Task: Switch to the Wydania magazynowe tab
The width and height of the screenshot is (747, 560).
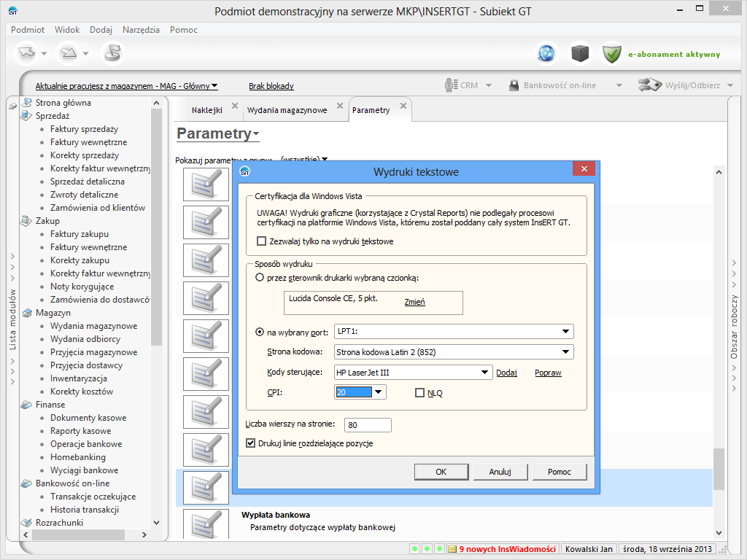Action: [x=287, y=110]
